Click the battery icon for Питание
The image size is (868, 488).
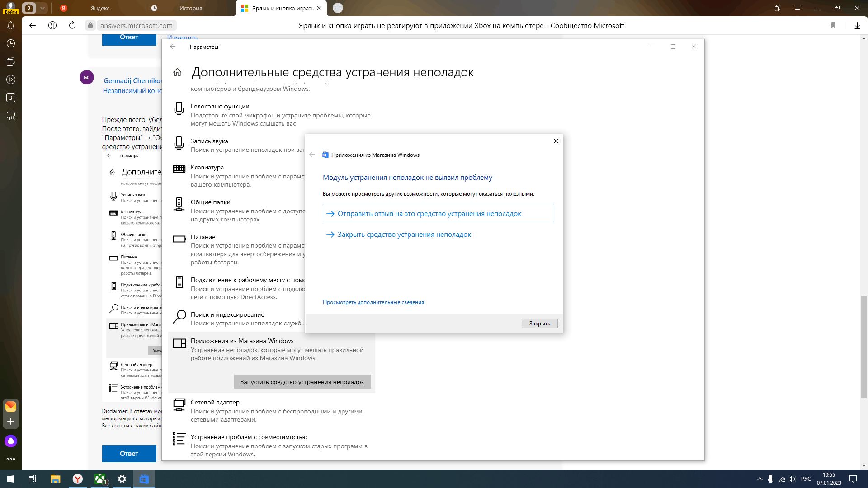tap(179, 239)
